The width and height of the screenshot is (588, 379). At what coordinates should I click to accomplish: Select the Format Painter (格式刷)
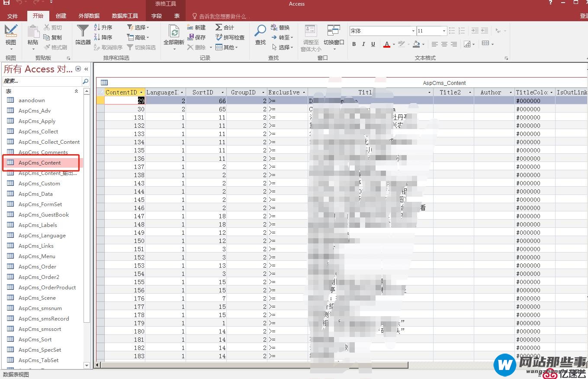tap(55, 47)
